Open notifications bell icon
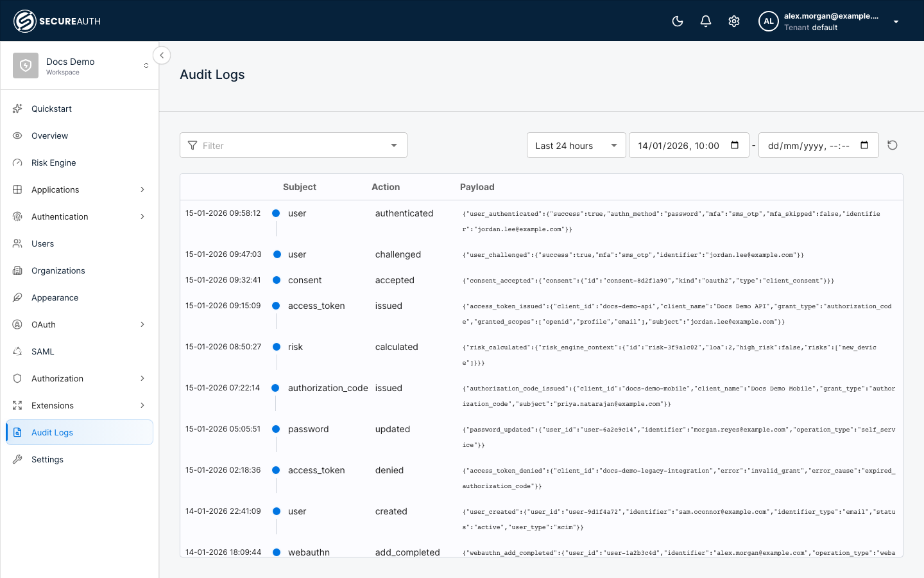 [x=706, y=21]
